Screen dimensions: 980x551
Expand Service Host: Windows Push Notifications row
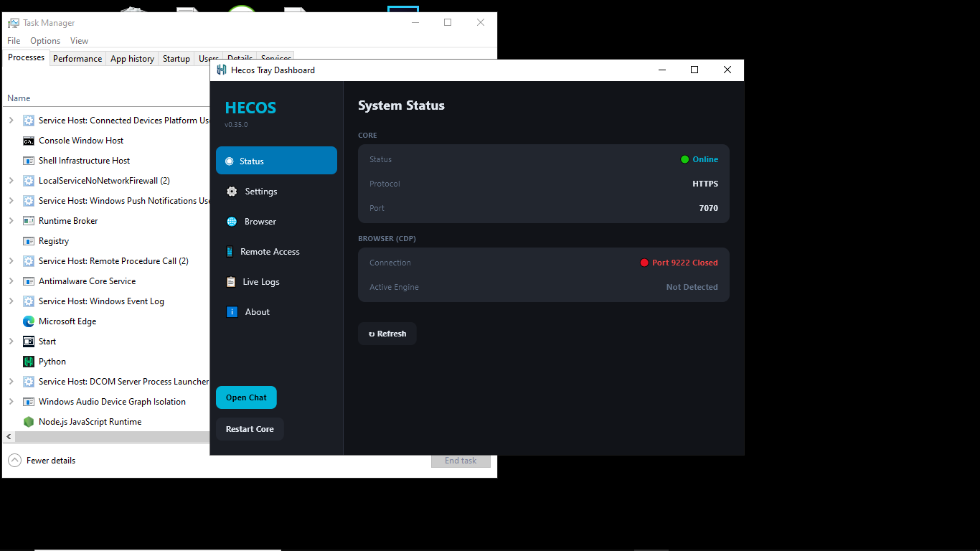pyautogui.click(x=11, y=201)
